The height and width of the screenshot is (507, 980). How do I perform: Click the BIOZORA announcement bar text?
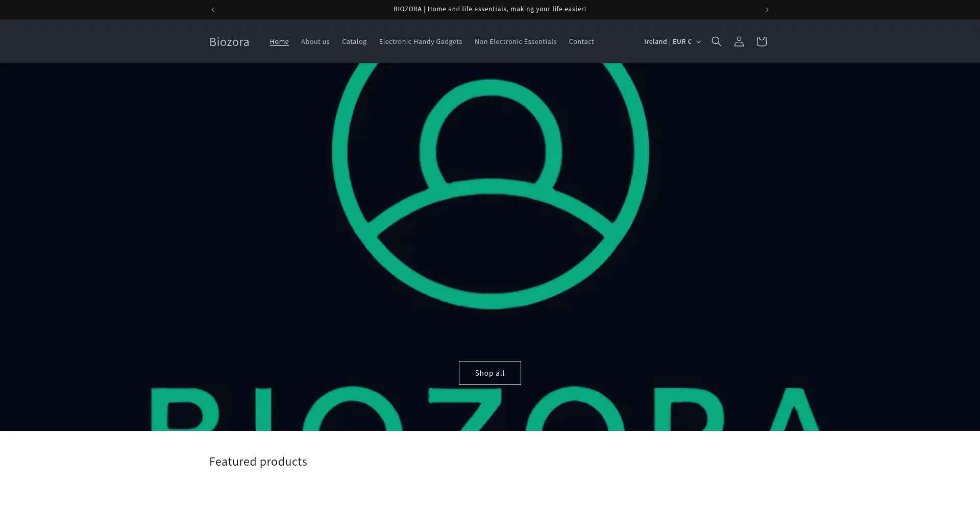pyautogui.click(x=489, y=9)
